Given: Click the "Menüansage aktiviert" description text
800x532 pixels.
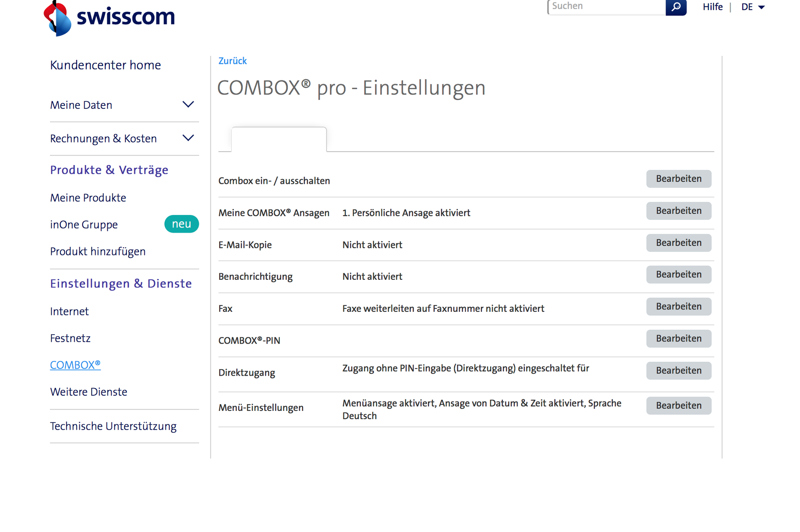Looking at the screenshot, I should [482, 409].
